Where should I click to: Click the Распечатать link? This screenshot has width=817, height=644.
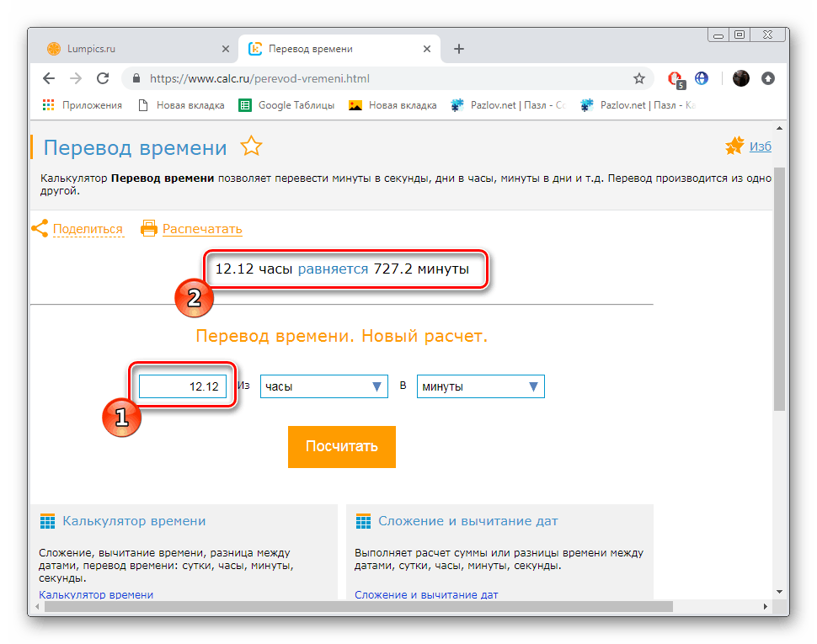point(202,229)
